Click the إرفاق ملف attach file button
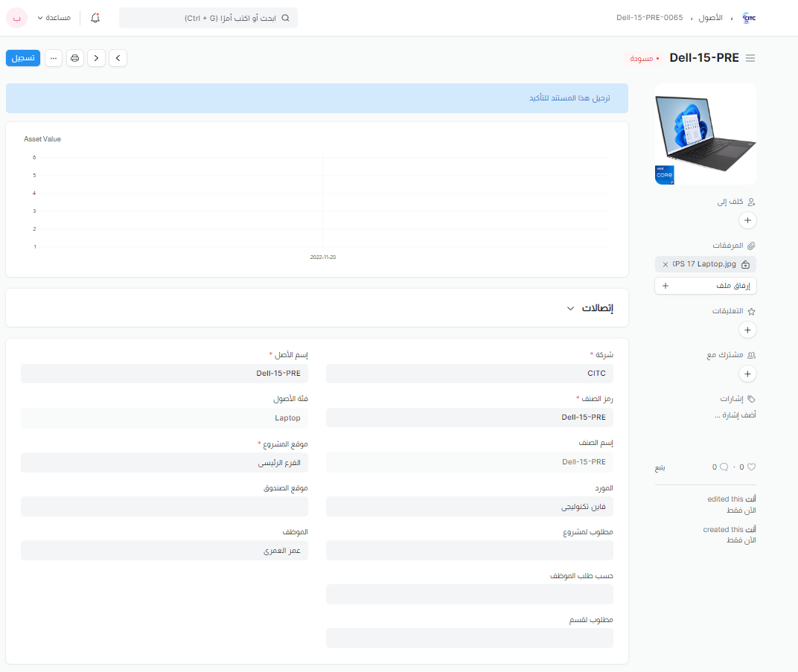798x672 pixels. (705, 286)
